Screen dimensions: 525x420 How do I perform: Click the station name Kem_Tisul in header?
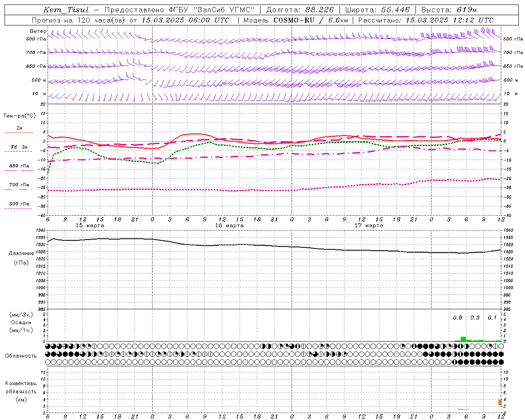[66, 10]
